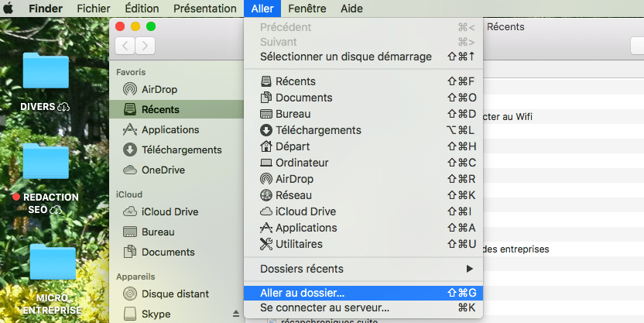Click the Finder forward arrow button
This screenshot has height=323, width=644.
click(145, 46)
